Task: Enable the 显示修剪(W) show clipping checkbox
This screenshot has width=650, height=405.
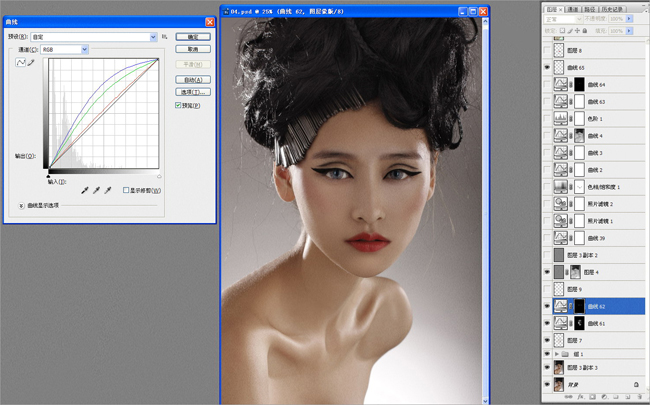Action: pyautogui.click(x=126, y=190)
